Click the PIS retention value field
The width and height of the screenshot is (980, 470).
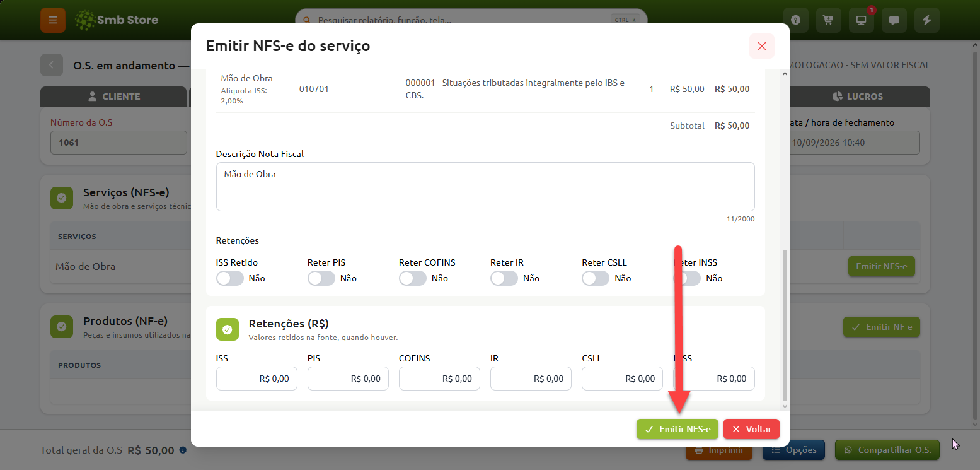click(x=348, y=379)
